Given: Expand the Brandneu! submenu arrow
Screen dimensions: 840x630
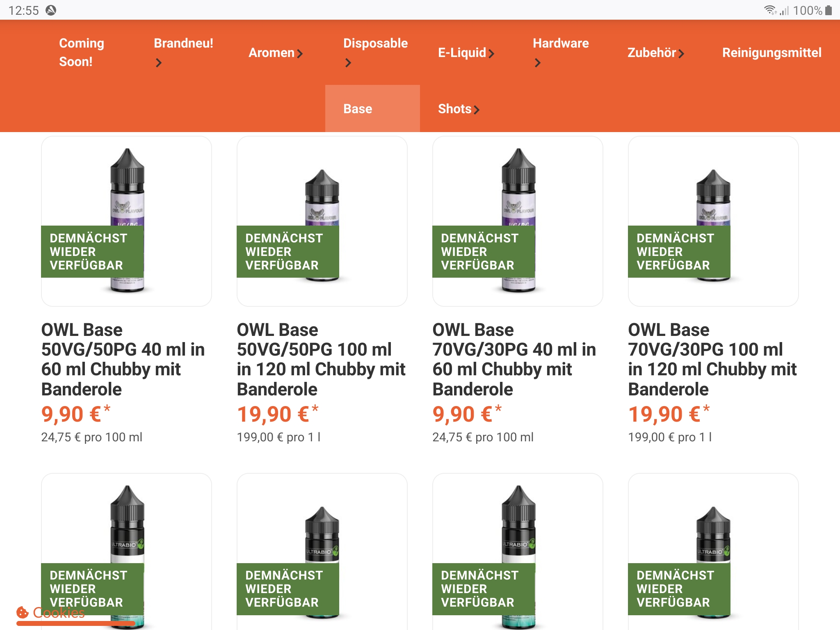Looking at the screenshot, I should (159, 63).
